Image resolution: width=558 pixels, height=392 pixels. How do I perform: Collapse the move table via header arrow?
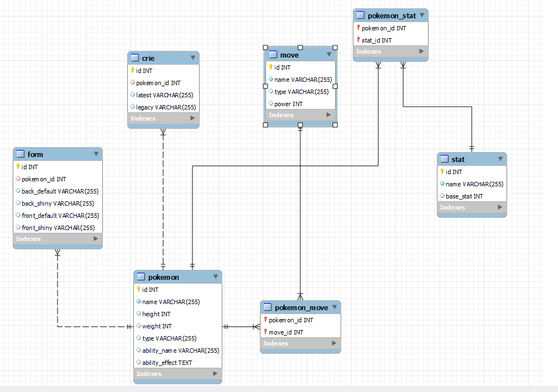click(329, 54)
